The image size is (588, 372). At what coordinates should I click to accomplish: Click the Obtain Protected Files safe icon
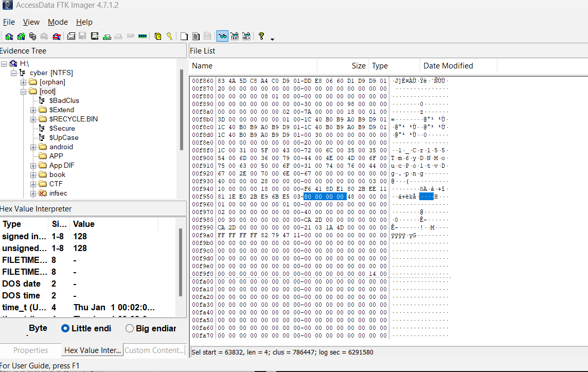point(158,37)
